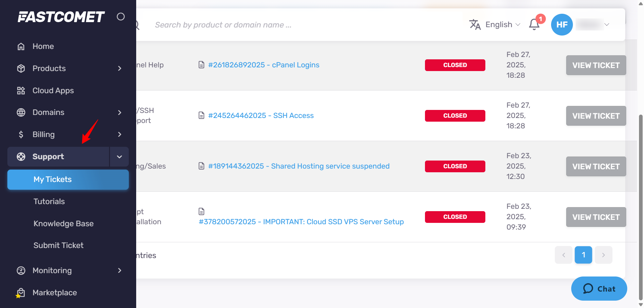Click the Products box icon
Viewport: 644px width, 308px height.
pyautogui.click(x=21, y=68)
